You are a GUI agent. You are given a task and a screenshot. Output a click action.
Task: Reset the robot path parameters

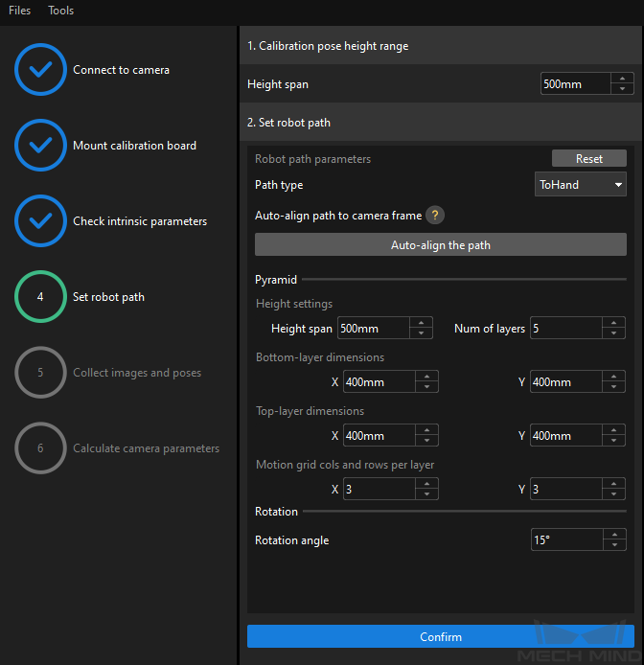588,159
